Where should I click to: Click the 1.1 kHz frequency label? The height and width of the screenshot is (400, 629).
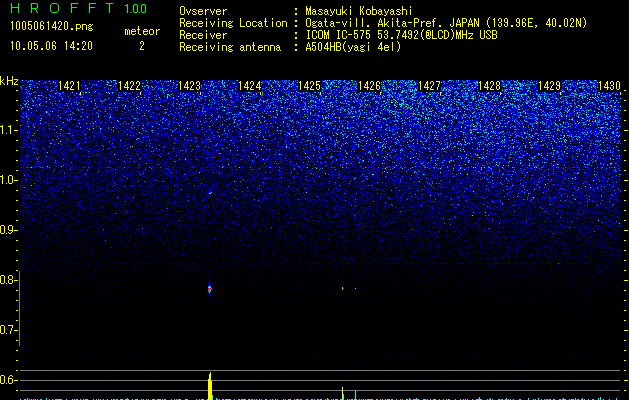point(7,130)
